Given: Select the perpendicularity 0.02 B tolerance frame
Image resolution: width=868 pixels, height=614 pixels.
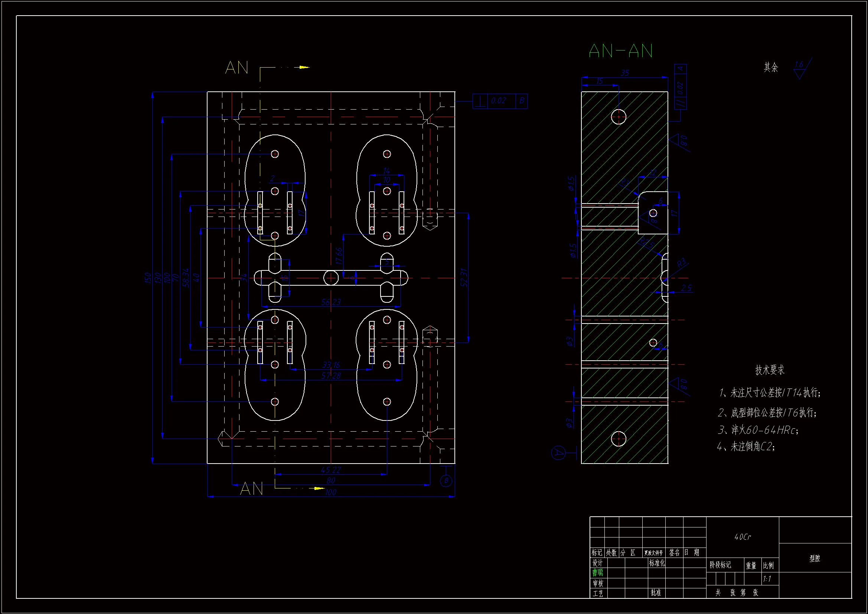Looking at the screenshot, I should pyautogui.click(x=499, y=101).
